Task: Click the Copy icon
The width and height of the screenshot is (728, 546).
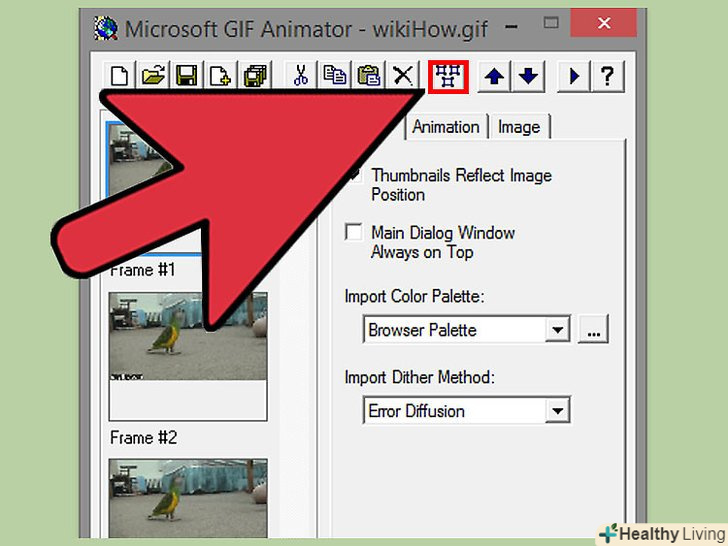Action: point(335,76)
